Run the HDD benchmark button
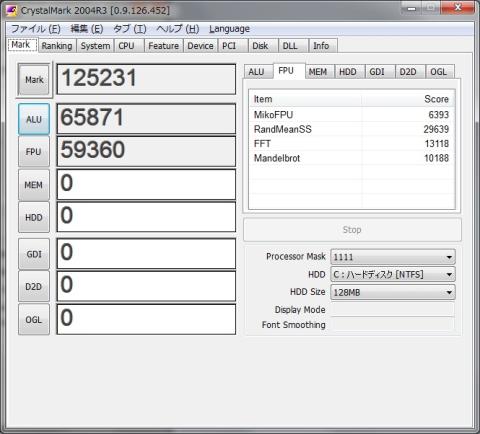Viewport: 480px width, 434px height. point(34,217)
